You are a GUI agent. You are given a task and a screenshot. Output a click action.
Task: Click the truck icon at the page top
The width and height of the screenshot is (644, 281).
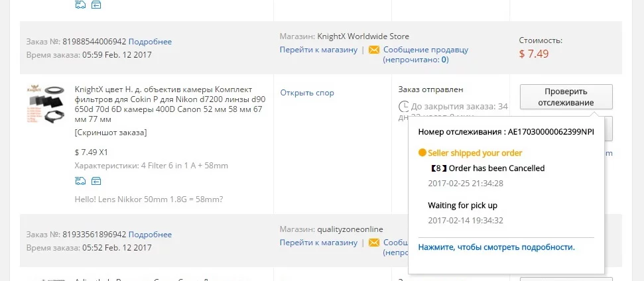(x=81, y=5)
